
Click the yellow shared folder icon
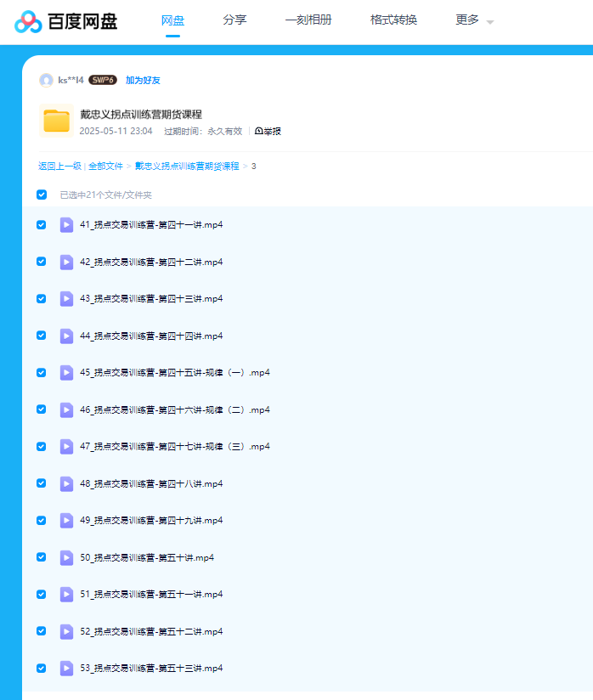point(56,121)
